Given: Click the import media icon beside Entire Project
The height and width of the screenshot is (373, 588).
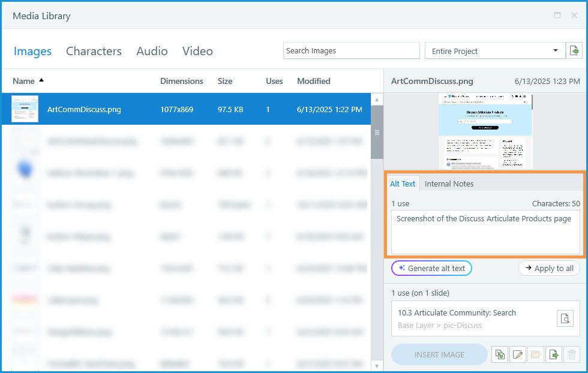Looking at the screenshot, I should coord(575,50).
